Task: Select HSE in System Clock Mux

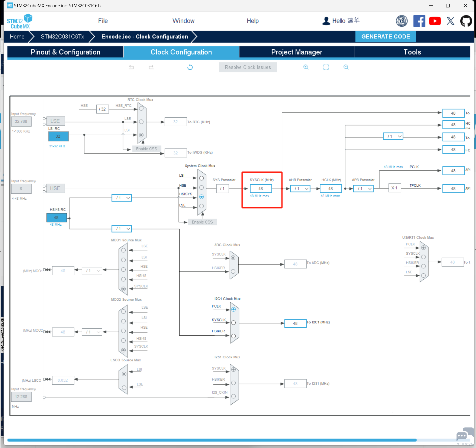Action: pyautogui.click(x=201, y=187)
